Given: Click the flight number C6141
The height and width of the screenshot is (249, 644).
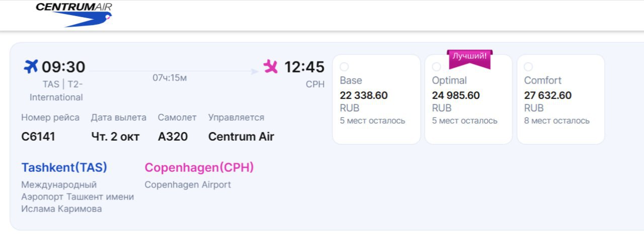Looking at the screenshot, I should 38,137.
